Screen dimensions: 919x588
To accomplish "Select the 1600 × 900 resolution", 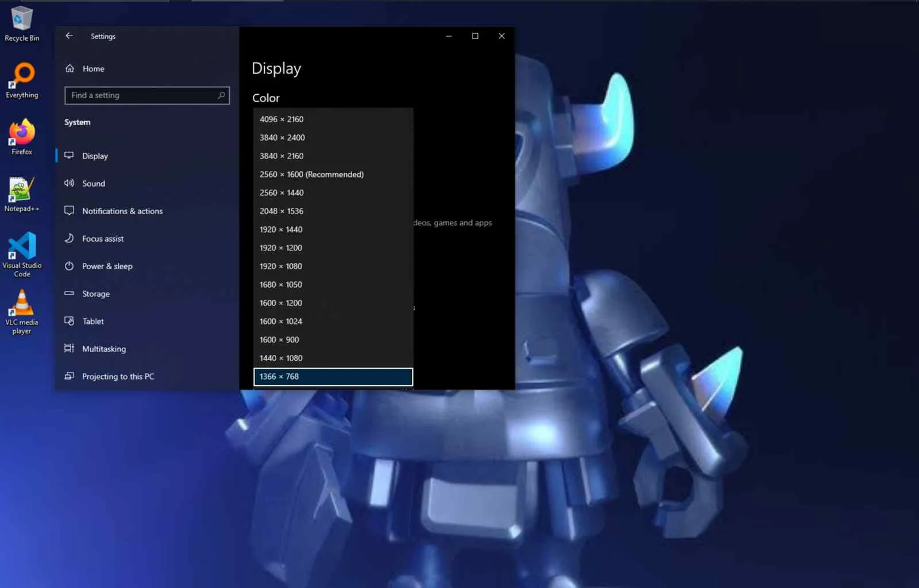I will pos(333,339).
